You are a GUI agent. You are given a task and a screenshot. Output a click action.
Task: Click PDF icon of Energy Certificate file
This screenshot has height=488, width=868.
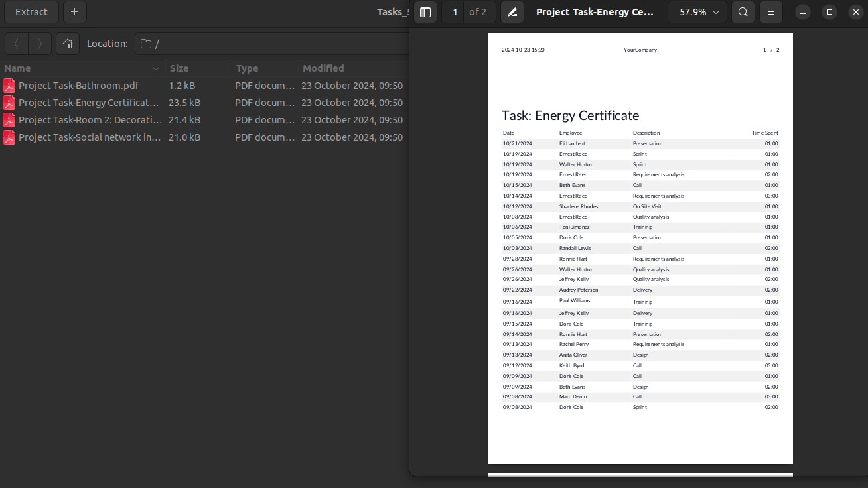pyautogui.click(x=9, y=103)
